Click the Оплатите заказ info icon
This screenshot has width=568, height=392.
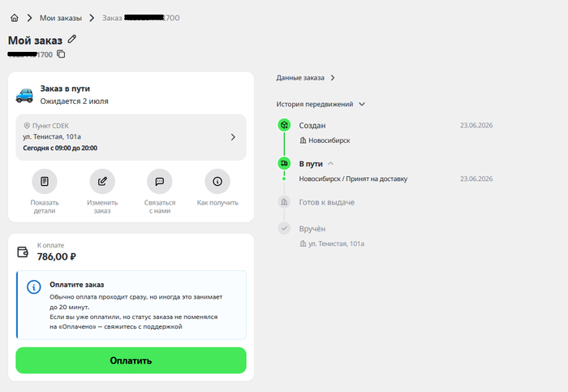click(x=34, y=287)
